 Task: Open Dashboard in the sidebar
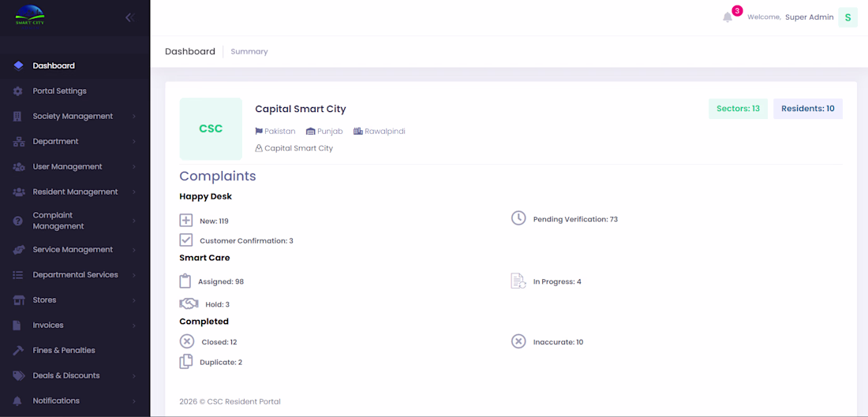(x=75, y=65)
